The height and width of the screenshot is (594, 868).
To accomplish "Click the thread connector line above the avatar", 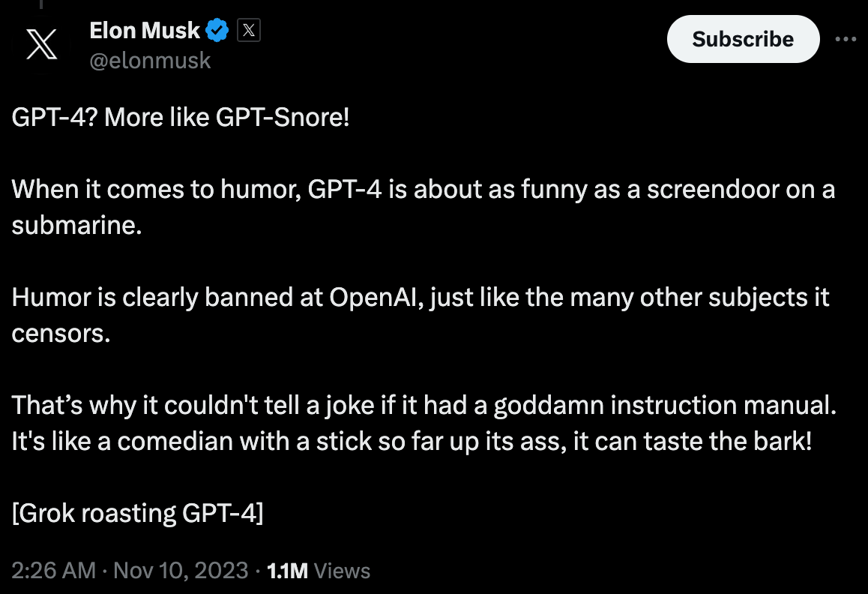I will (x=41, y=4).
